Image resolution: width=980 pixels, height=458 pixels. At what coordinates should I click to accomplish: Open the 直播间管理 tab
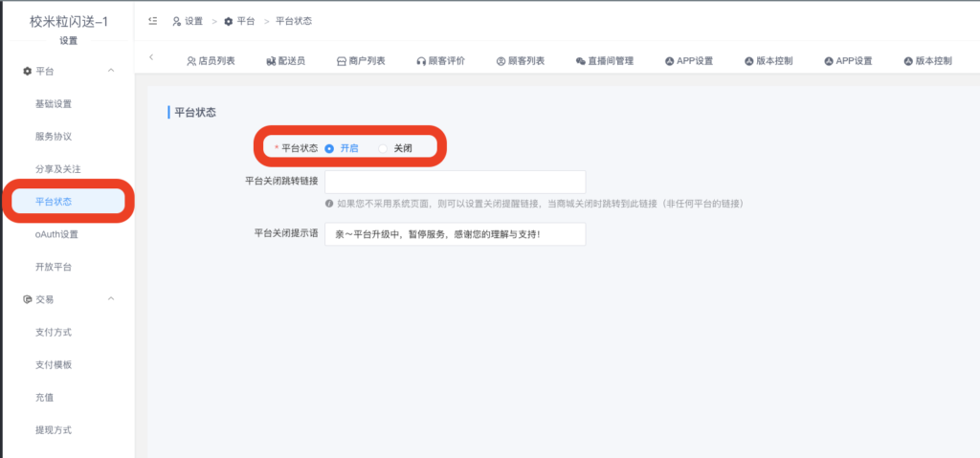(x=605, y=61)
